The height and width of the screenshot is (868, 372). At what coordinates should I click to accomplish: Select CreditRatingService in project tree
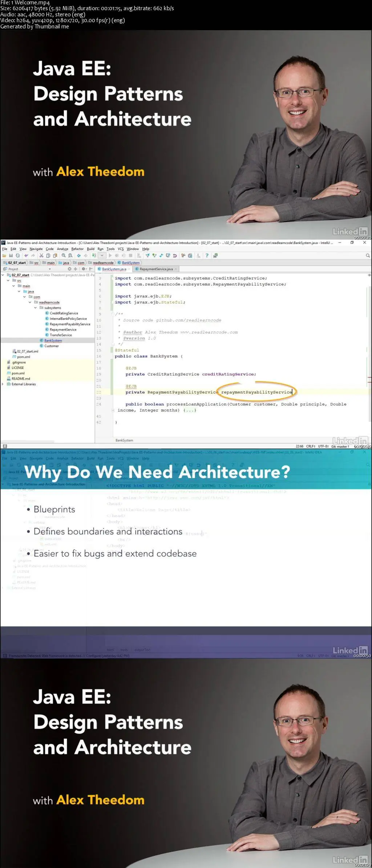pyautogui.click(x=62, y=313)
